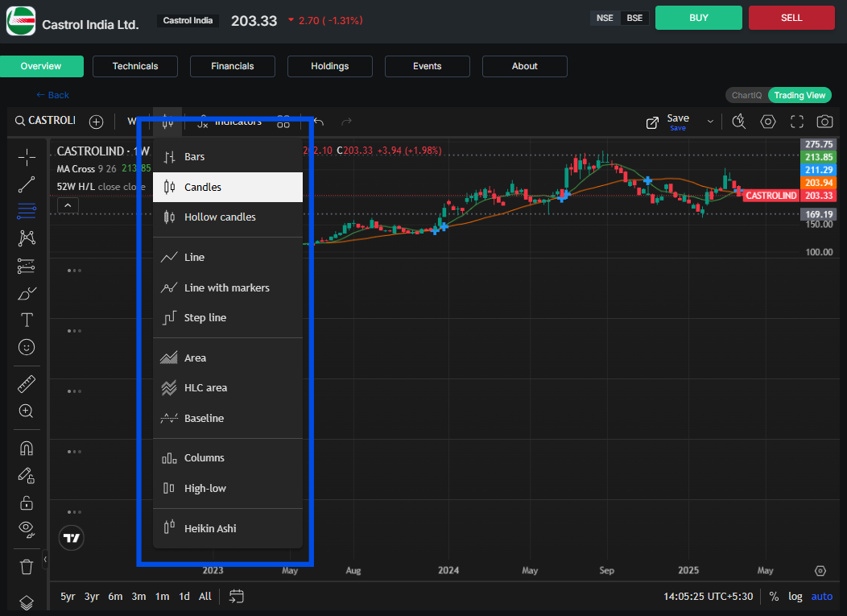Open indicator templates grid icon
This screenshot has height=616, width=847.
click(x=283, y=122)
